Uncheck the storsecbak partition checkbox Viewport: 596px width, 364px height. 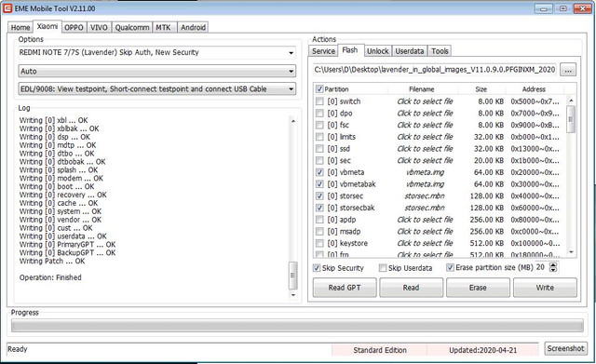tap(319, 208)
